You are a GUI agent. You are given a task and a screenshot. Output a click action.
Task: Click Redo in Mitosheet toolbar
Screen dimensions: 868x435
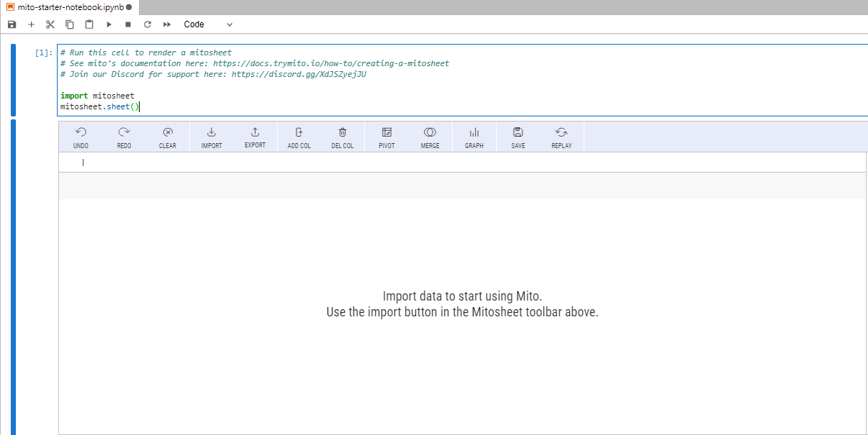click(124, 137)
